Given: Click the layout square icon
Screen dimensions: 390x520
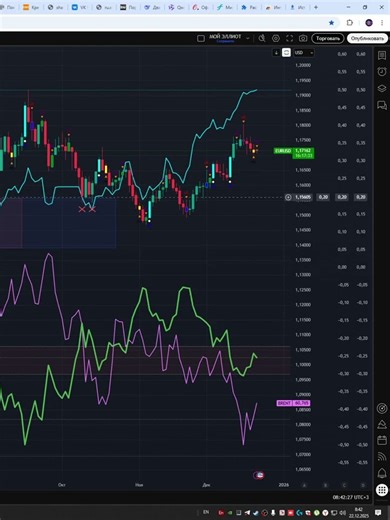Looking at the screenshot, I should click(201, 39).
